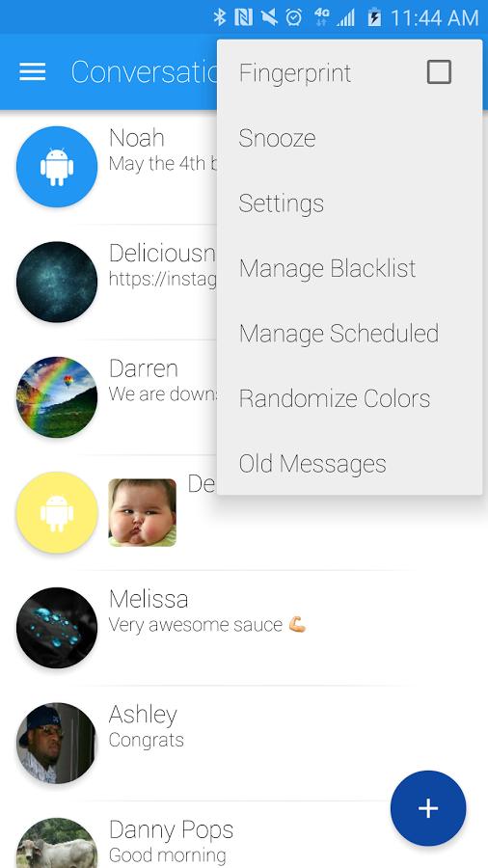Open Manage Scheduled messages
Screen dimensions: 488x868
tap(349, 334)
